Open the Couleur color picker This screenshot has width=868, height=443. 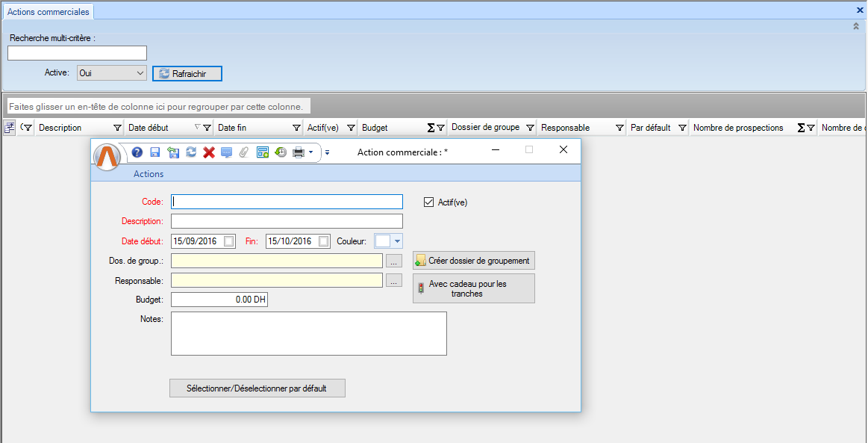[x=397, y=241]
